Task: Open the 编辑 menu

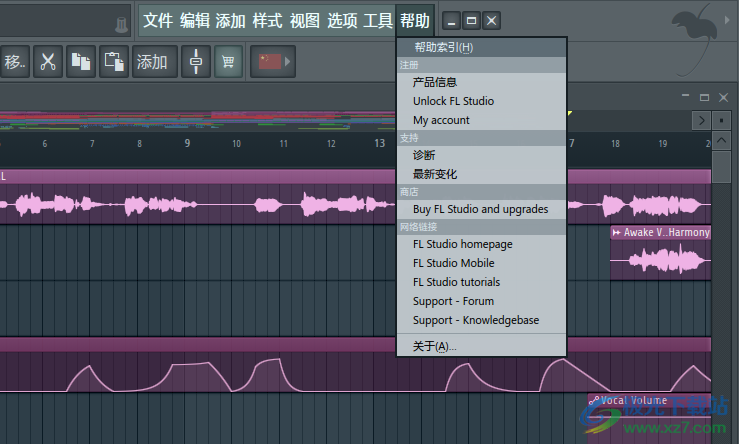Action: coord(195,21)
